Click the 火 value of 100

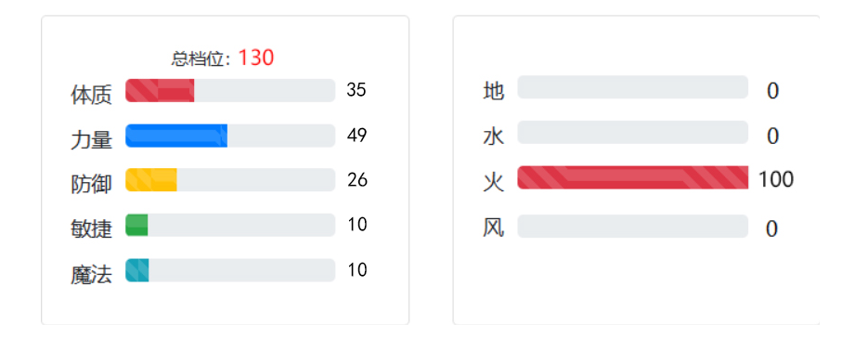(775, 179)
